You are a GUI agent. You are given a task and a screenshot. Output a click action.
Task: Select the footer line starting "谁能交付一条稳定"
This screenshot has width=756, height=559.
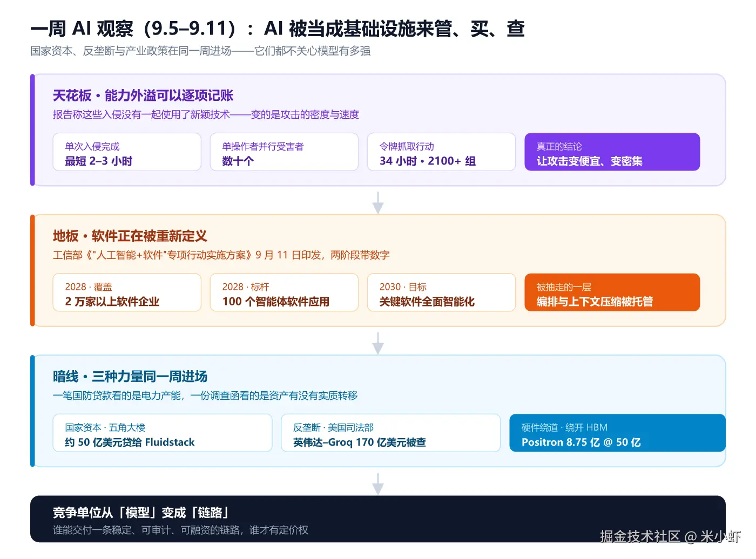click(180, 530)
